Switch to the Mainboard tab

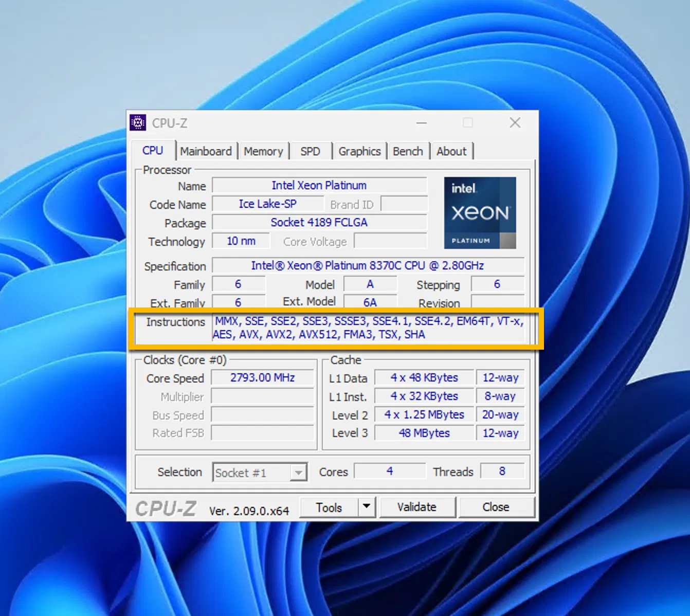point(206,151)
